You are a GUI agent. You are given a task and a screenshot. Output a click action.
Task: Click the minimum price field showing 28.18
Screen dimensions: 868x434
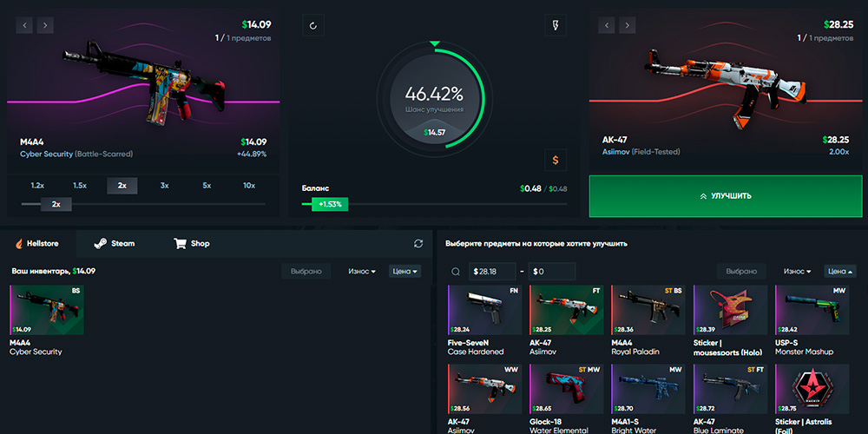click(492, 271)
